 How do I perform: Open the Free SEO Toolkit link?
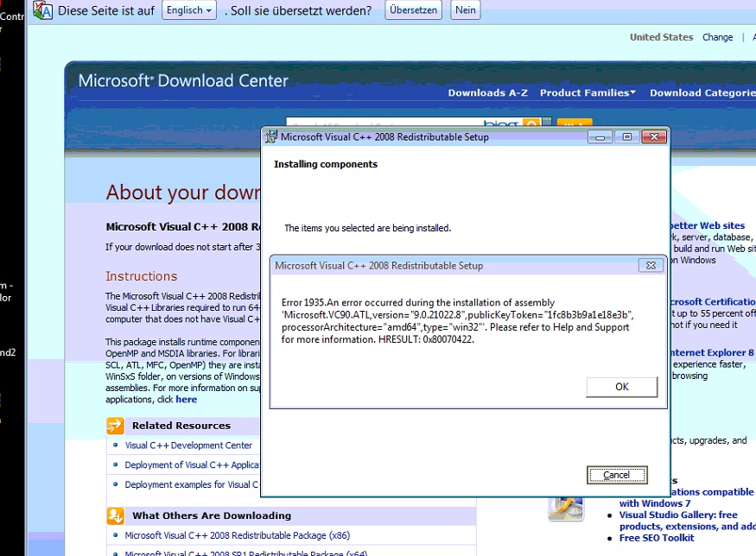pyautogui.click(x=657, y=538)
